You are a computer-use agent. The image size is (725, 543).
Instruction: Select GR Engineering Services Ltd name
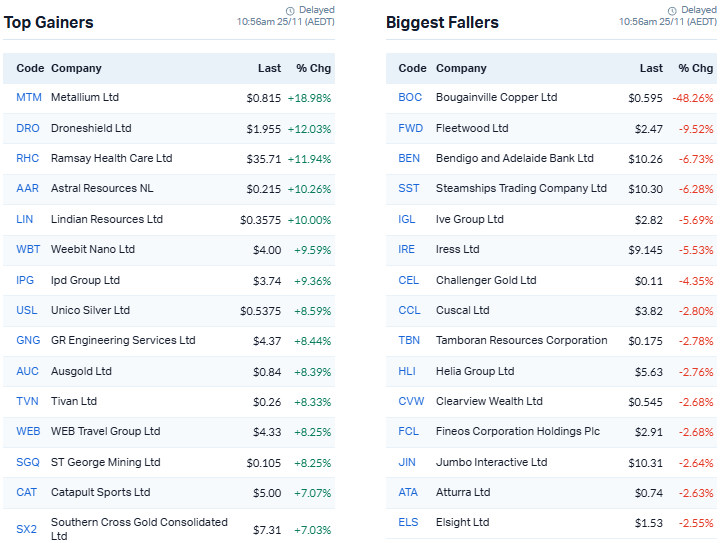pos(123,340)
